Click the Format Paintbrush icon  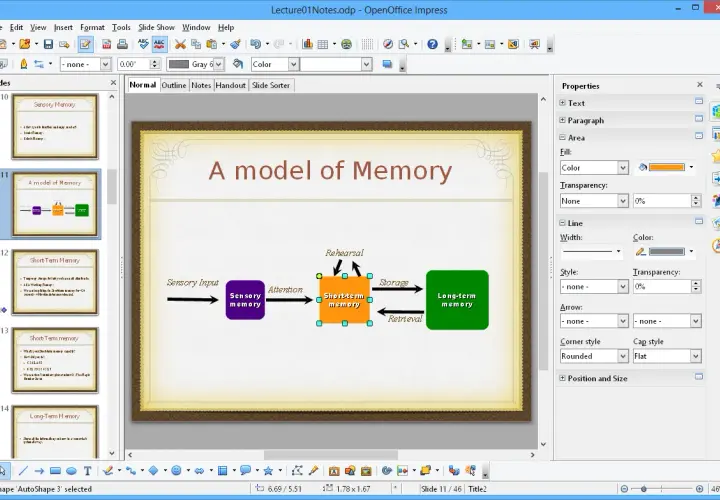(236, 44)
